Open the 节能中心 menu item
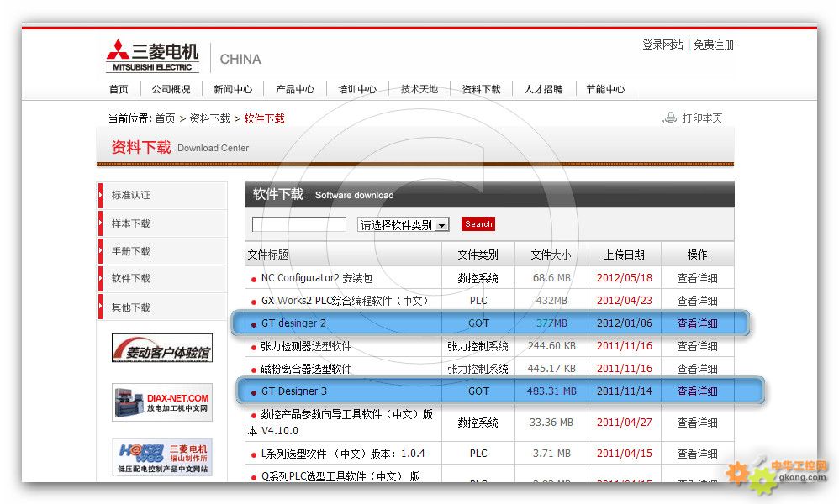This screenshot has height=504, width=839. 605,89
